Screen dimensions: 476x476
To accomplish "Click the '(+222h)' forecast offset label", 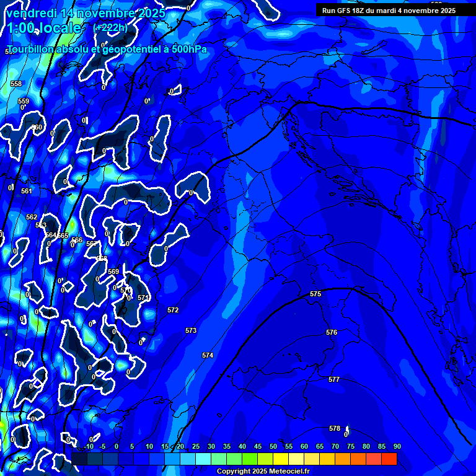I will 110,27.
